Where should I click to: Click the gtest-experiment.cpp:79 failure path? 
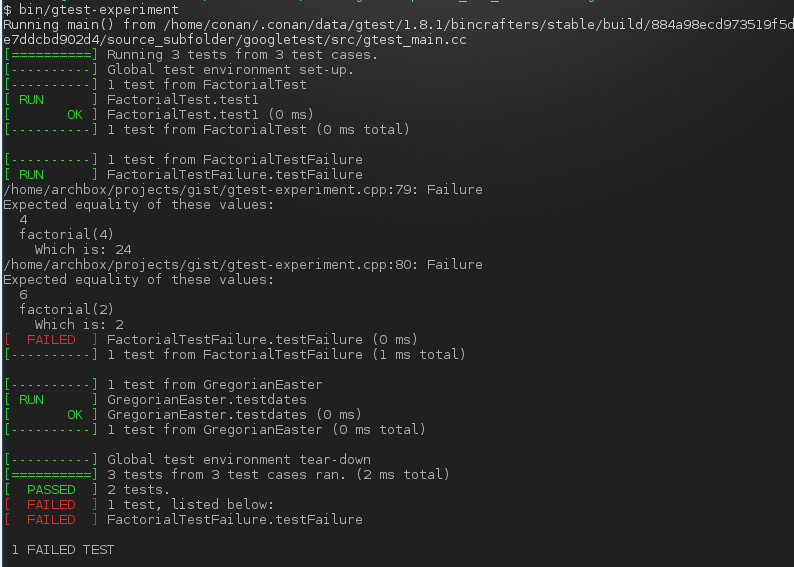pos(210,189)
